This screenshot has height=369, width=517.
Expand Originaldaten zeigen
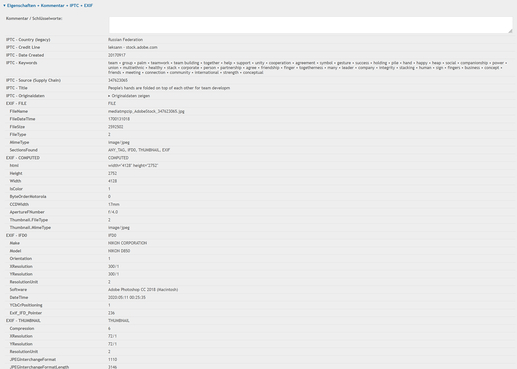point(131,96)
